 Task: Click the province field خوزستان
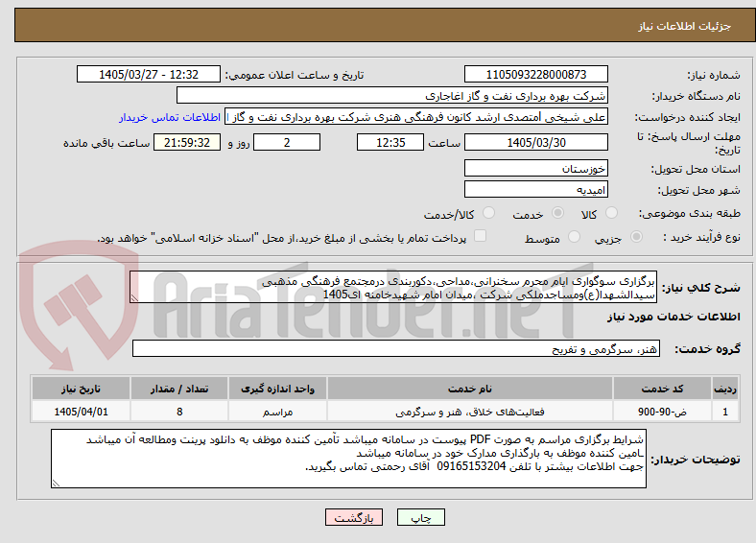point(535,168)
